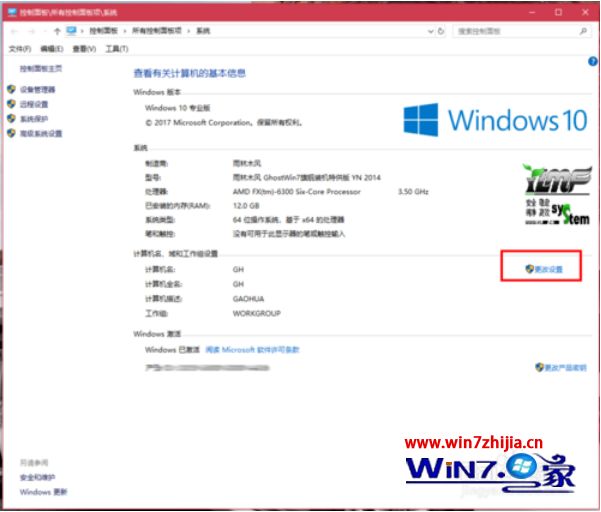This screenshot has height=512, width=601.
Task: Expand chevron after 所有控制面板项 breadcrumb
Action: 189,31
